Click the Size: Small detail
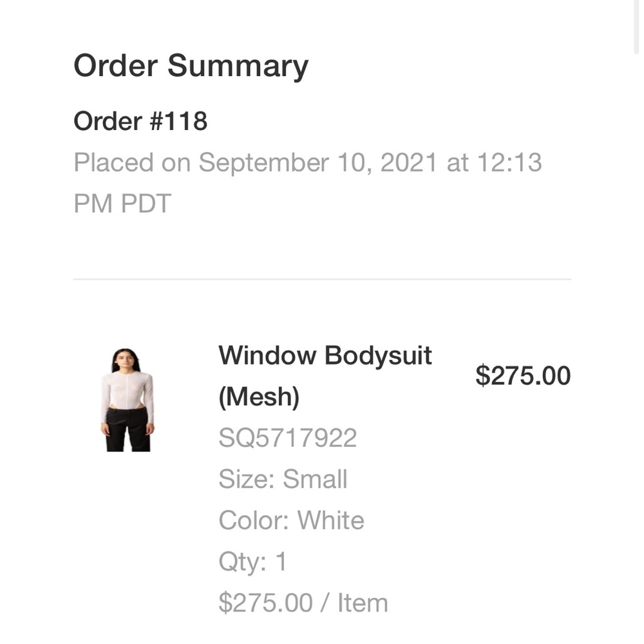Screen dimensions: 644x644 [x=283, y=480]
